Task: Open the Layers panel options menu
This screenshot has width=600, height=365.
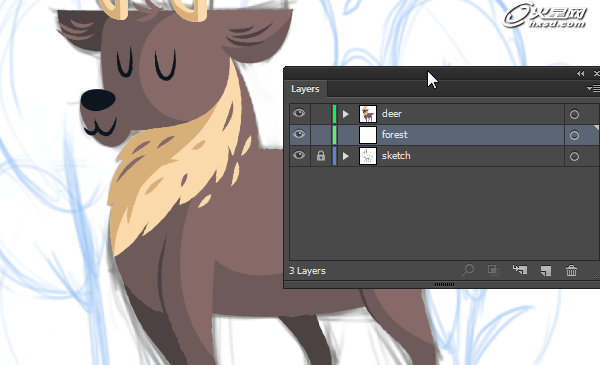Action: (x=593, y=89)
